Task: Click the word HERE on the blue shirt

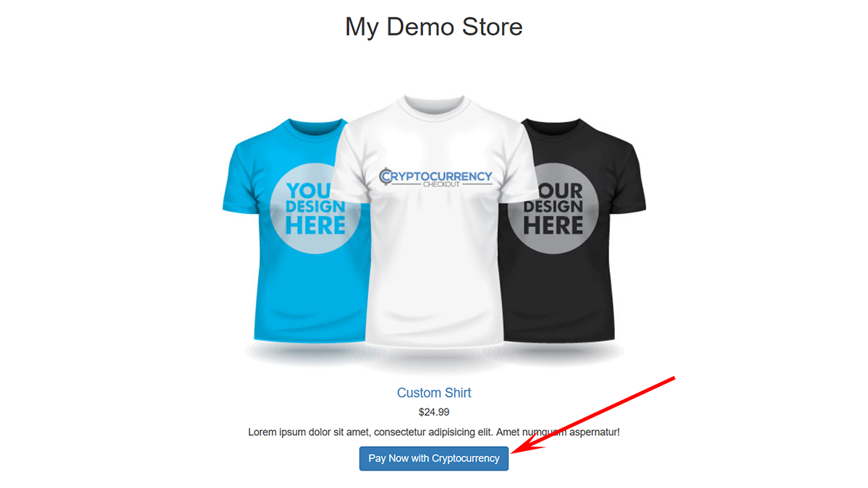Action: (315, 225)
